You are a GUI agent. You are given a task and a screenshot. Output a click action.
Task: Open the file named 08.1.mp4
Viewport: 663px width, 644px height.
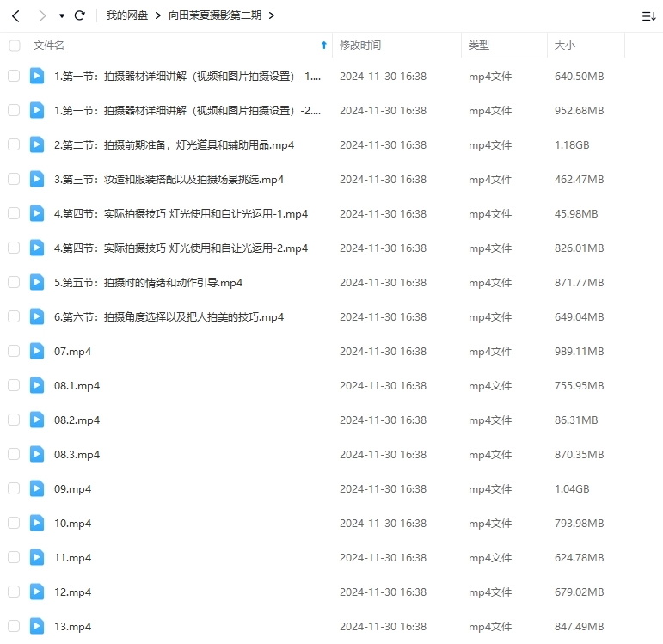[x=77, y=386]
